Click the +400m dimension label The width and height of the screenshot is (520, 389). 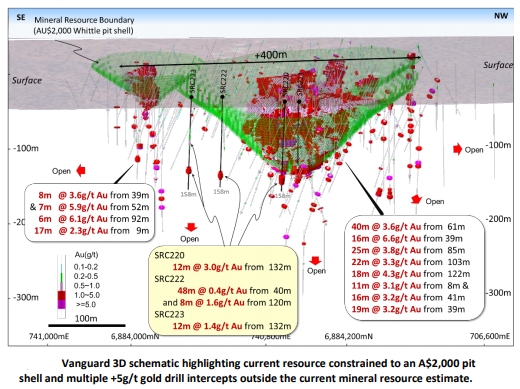point(271,55)
